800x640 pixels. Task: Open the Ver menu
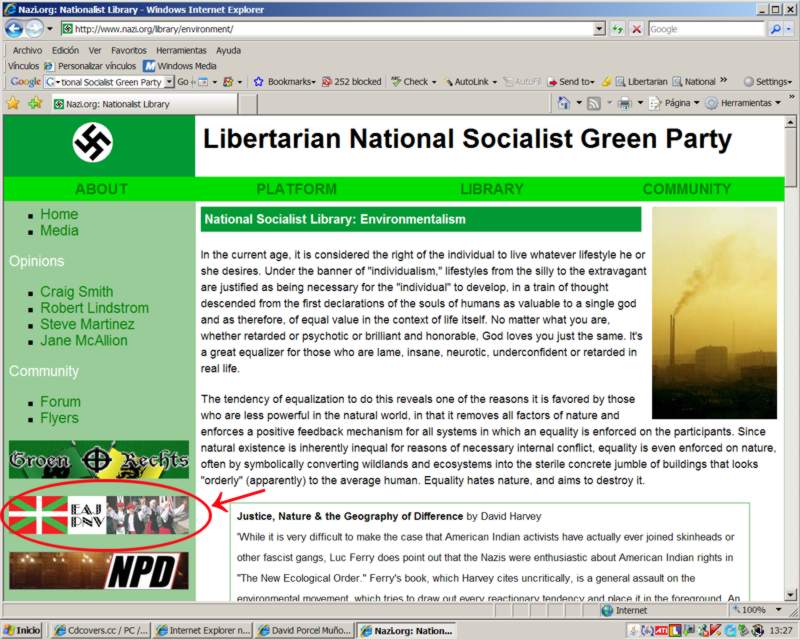[95, 51]
